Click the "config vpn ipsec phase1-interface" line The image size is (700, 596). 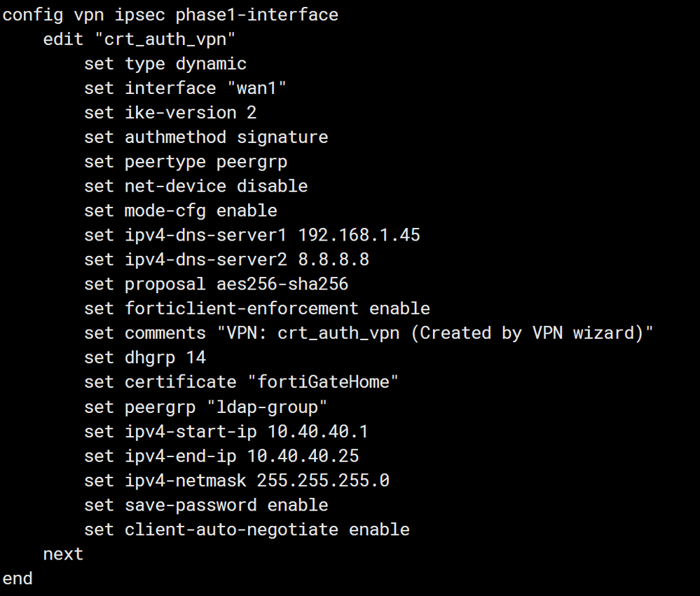pyautogui.click(x=170, y=15)
